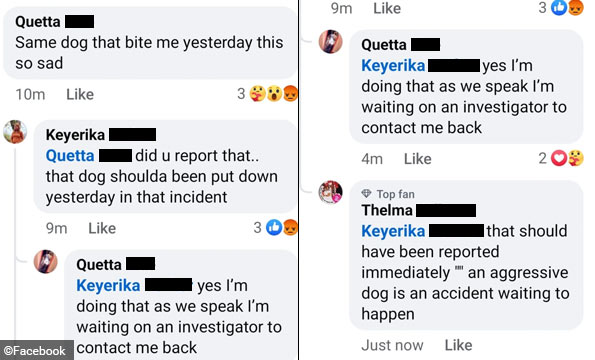595x360 pixels.
Task: Like Quetta's 10m 'Same dog' comment
Action: (80, 94)
